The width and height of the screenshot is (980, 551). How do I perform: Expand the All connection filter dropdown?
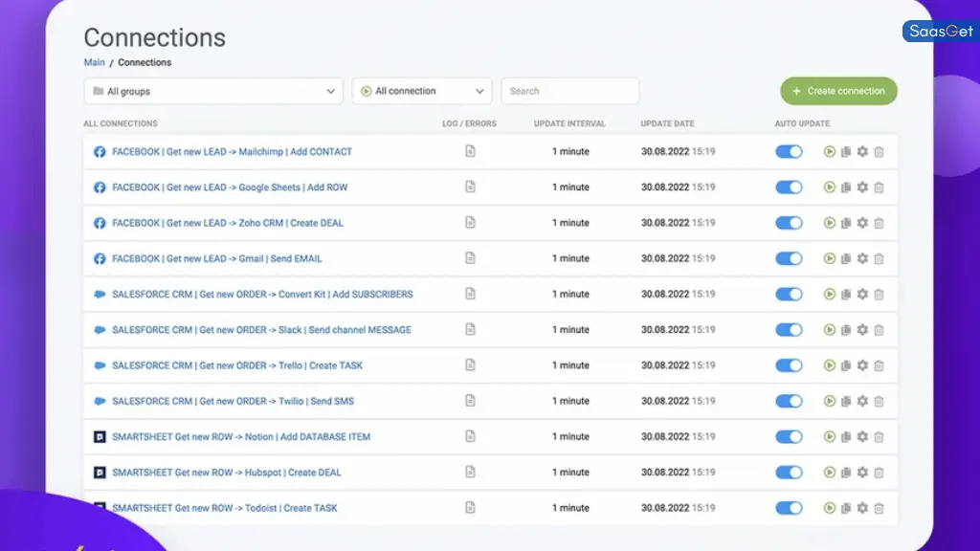[421, 90]
